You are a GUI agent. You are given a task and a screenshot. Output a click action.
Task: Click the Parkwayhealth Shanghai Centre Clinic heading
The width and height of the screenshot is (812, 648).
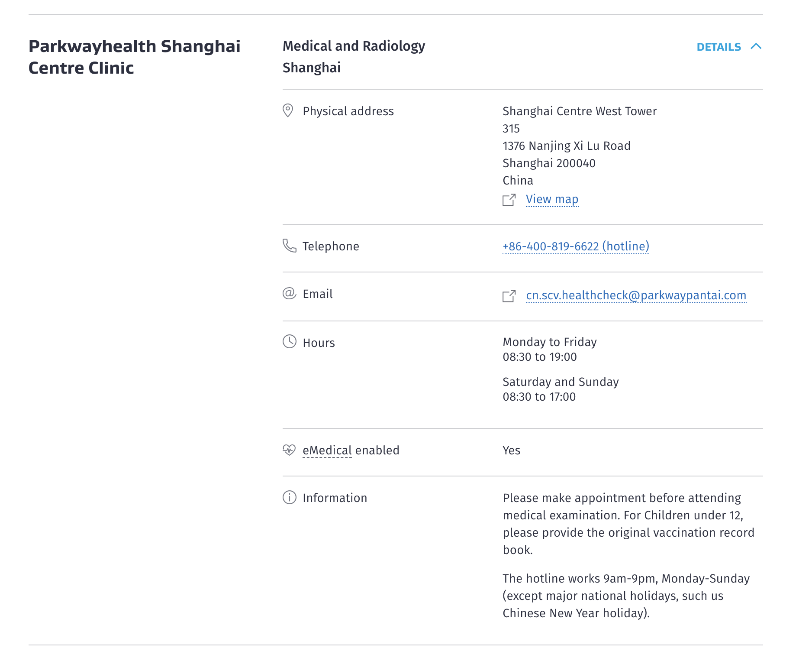[x=134, y=57]
